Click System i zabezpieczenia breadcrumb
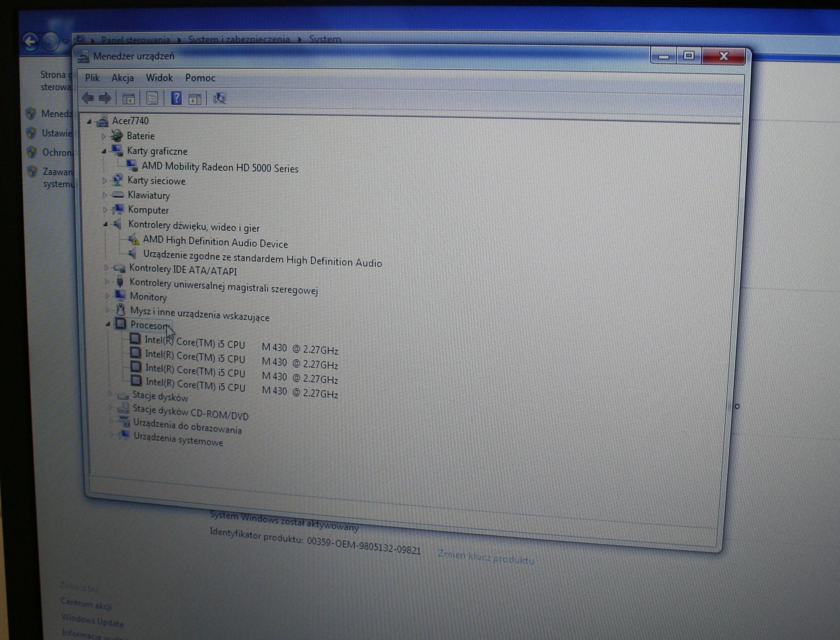840x640 pixels. point(239,39)
